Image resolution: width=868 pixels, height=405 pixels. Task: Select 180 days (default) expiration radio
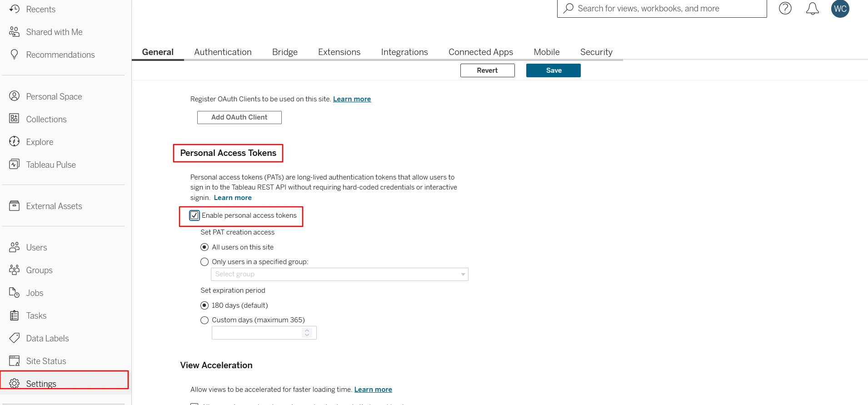[205, 305]
